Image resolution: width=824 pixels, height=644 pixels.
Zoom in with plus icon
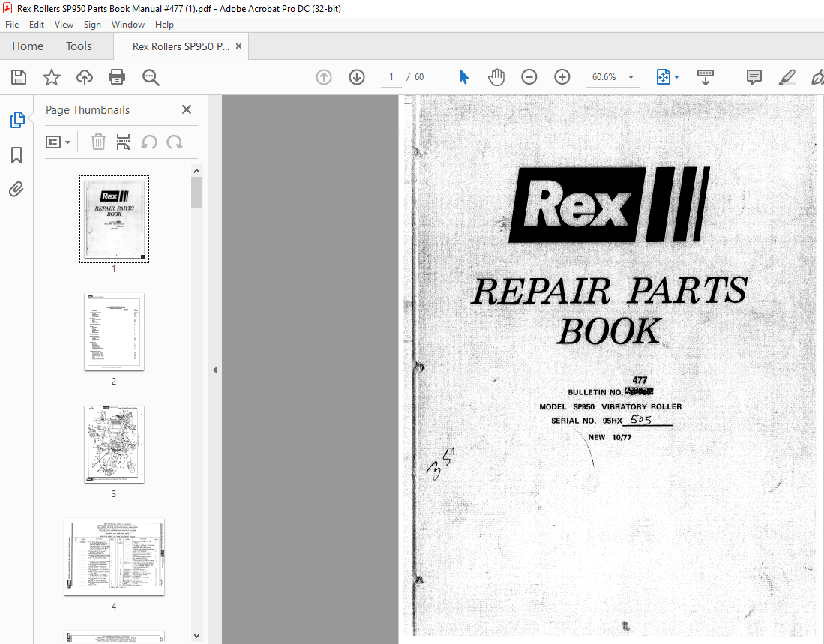562,77
